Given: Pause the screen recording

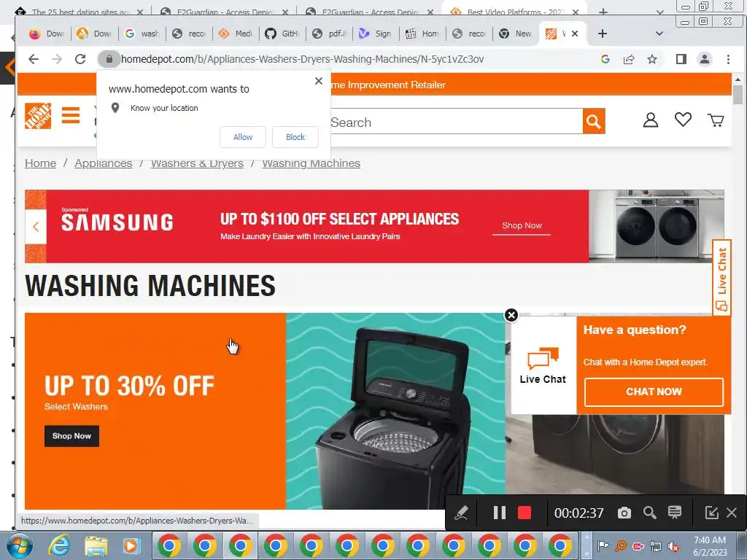Looking at the screenshot, I should pyautogui.click(x=499, y=513).
